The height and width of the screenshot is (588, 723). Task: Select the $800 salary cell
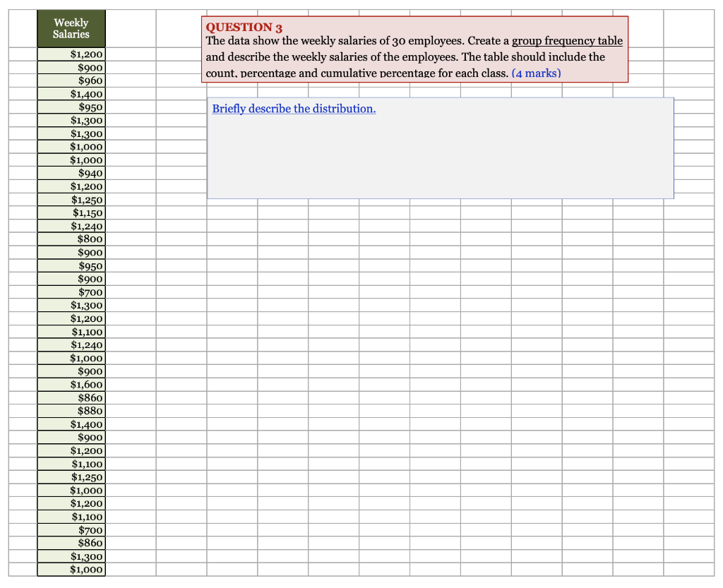(x=71, y=239)
